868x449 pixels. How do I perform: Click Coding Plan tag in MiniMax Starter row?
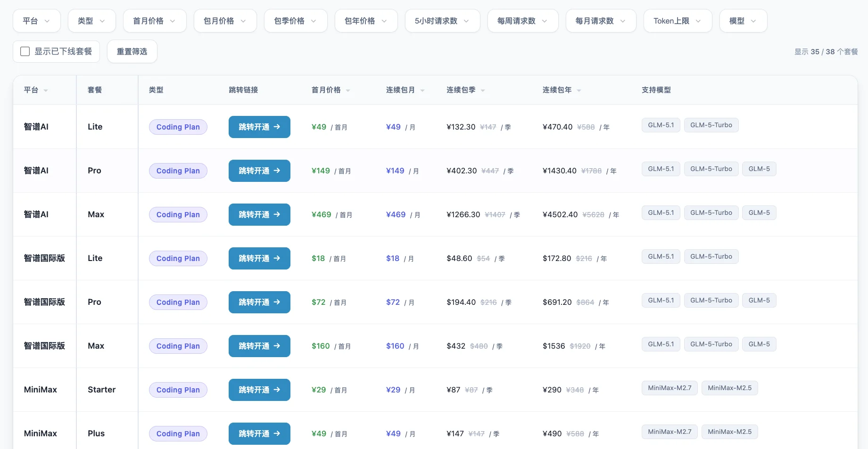click(x=178, y=390)
